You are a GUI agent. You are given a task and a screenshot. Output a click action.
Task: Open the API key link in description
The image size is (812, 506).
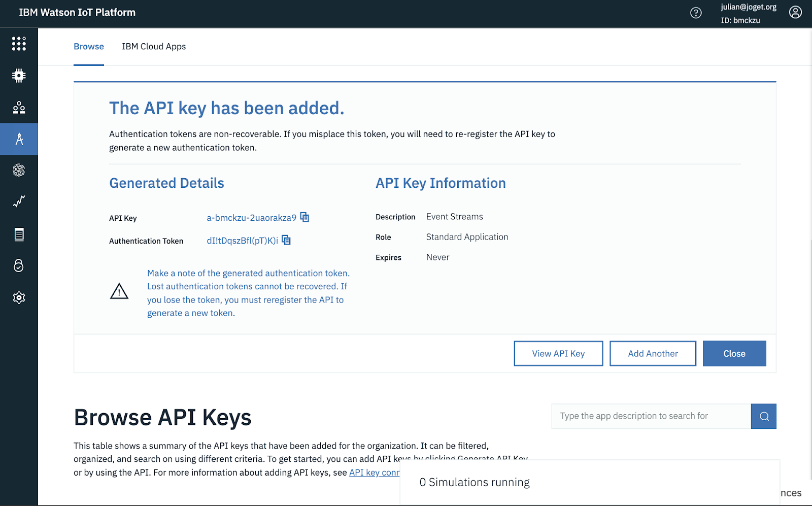pos(375,473)
